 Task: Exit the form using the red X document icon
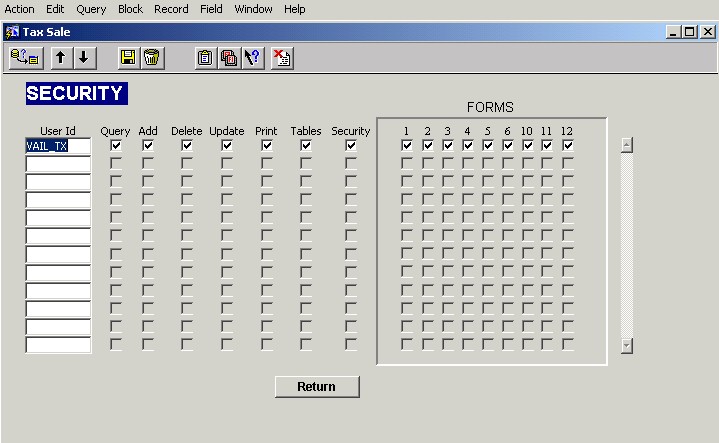282,58
